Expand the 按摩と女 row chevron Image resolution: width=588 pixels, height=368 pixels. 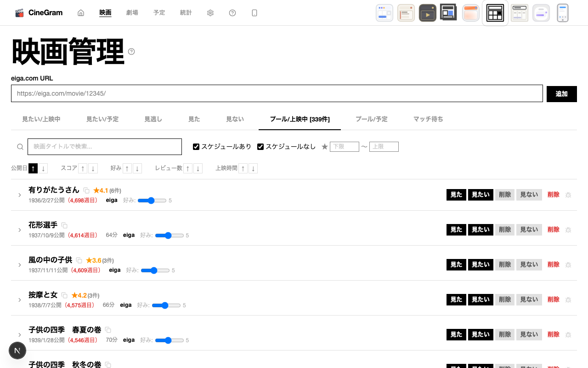(20, 300)
